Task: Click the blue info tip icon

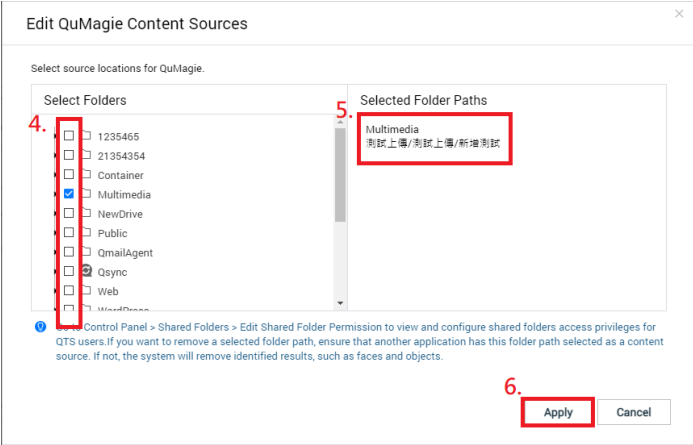Action: (x=40, y=327)
